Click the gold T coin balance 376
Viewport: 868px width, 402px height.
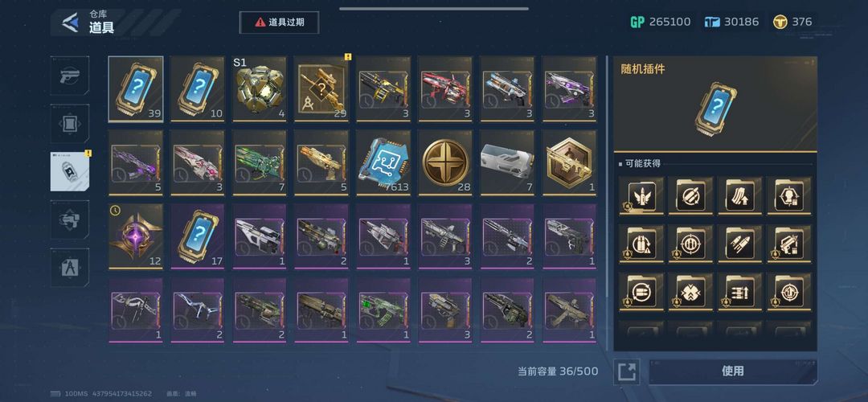tap(793, 23)
